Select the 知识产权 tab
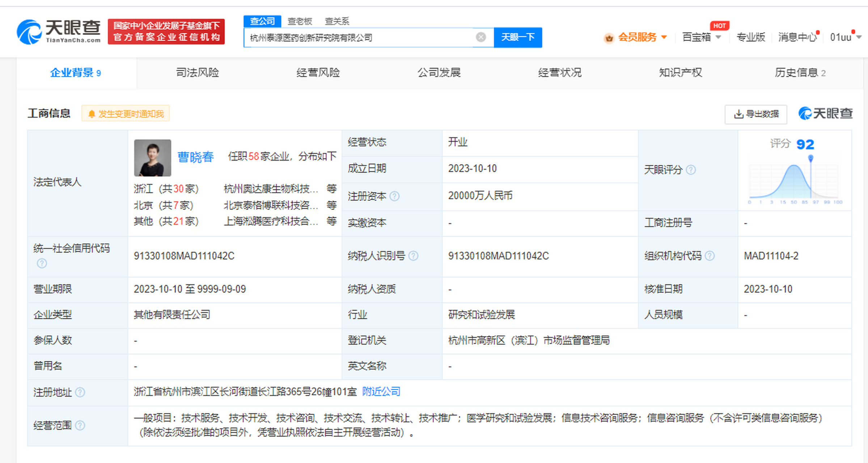868x463 pixels. [681, 73]
